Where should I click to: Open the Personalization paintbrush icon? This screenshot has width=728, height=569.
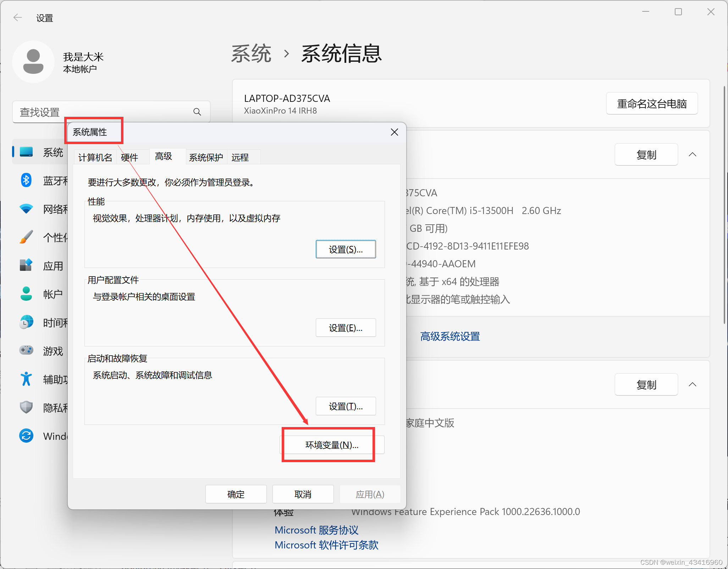tap(26, 237)
